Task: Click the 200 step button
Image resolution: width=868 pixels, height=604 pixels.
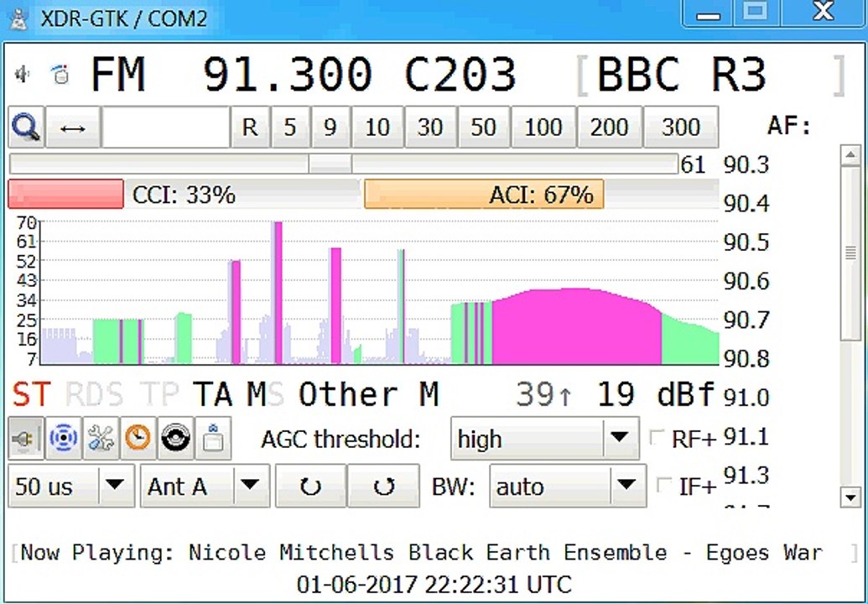Action: (610, 128)
